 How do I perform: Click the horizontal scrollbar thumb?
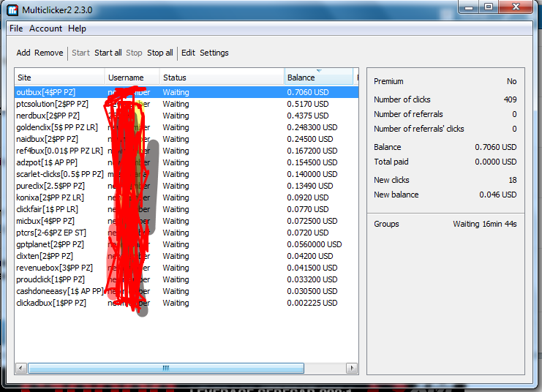click(x=166, y=368)
